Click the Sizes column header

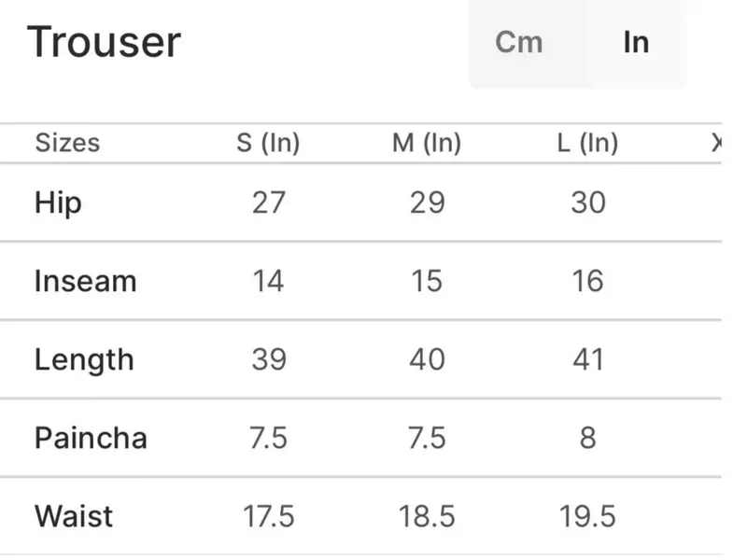point(67,144)
